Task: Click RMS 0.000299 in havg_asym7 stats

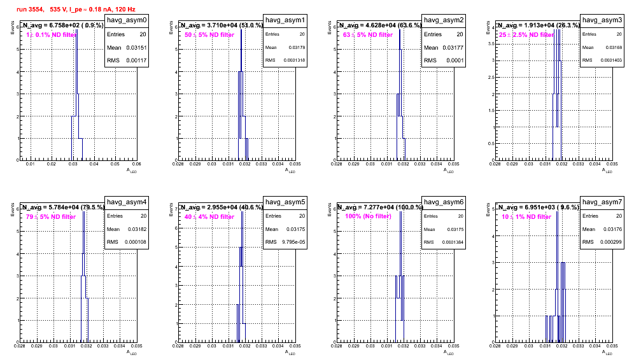Action: tap(602, 242)
